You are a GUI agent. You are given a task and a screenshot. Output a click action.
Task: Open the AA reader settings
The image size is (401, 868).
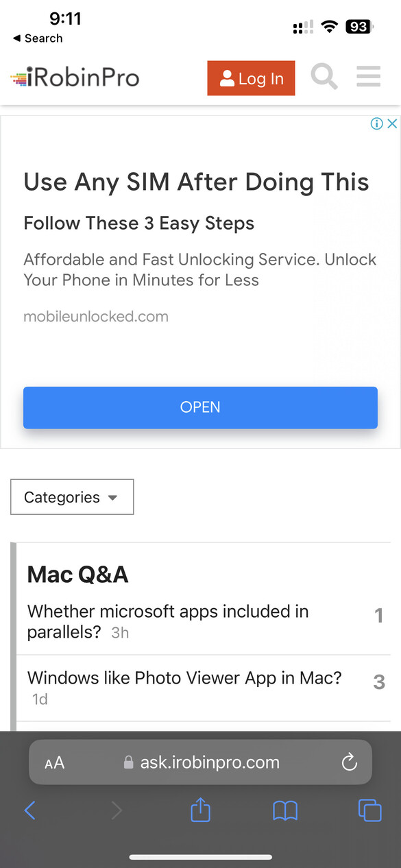(54, 762)
